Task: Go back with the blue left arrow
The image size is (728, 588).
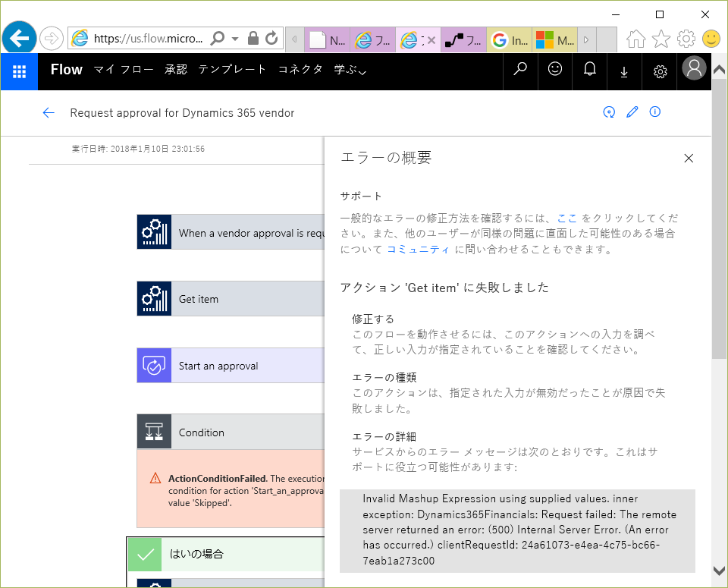Action: point(49,113)
